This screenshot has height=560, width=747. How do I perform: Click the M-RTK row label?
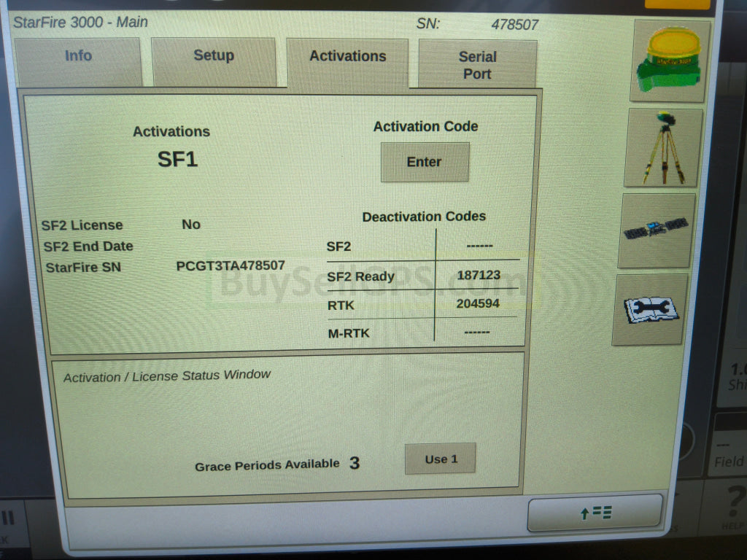pos(349,333)
